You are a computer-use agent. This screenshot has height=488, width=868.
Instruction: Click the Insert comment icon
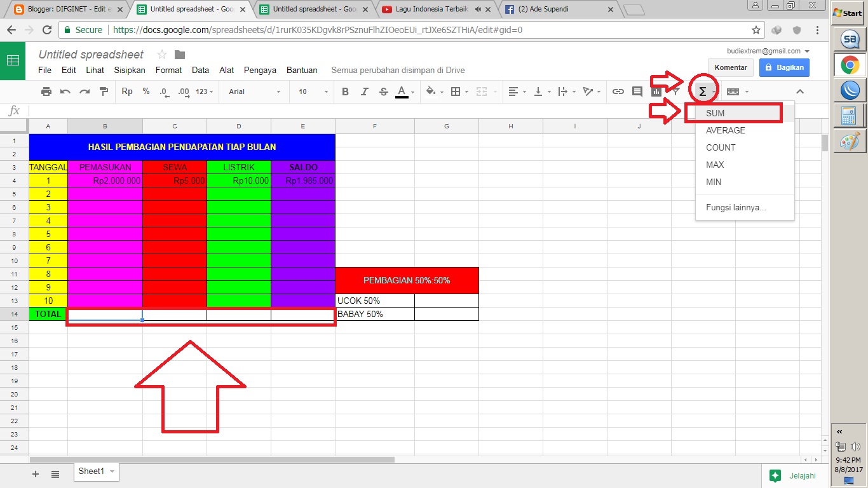coord(637,91)
